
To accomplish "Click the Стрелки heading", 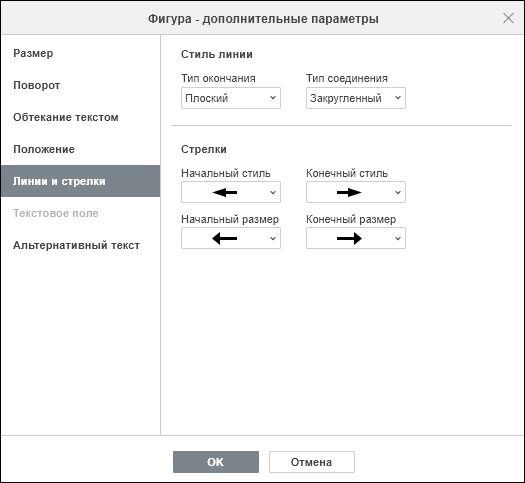I will [204, 149].
